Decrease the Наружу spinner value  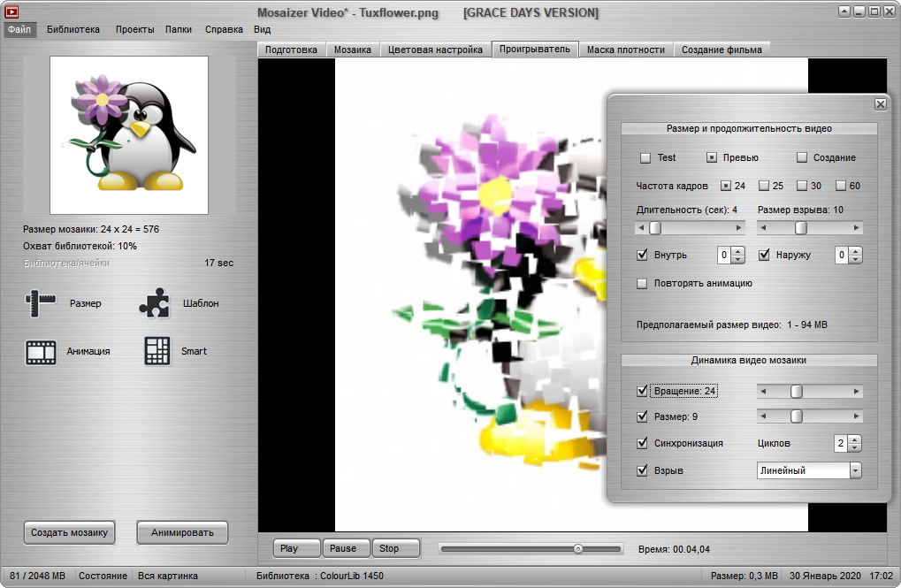(x=856, y=259)
